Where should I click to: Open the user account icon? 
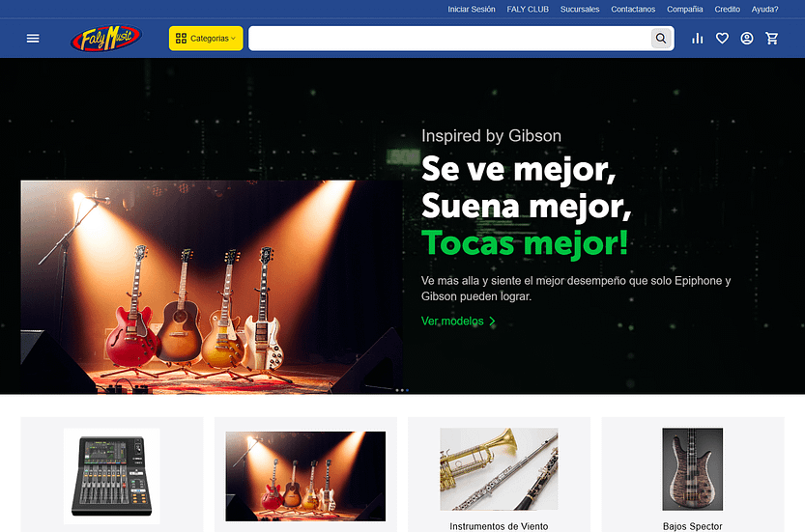click(746, 39)
